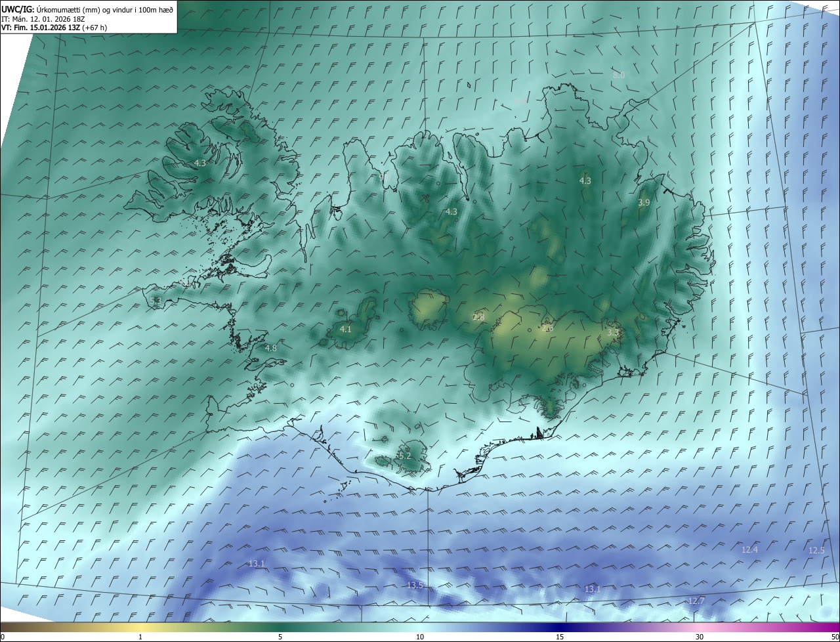Click the title text 'Úrkomumætti (mm) og vindur í 100m hæð'
Image resolution: width=840 pixels, height=642 pixels.
(106, 9)
